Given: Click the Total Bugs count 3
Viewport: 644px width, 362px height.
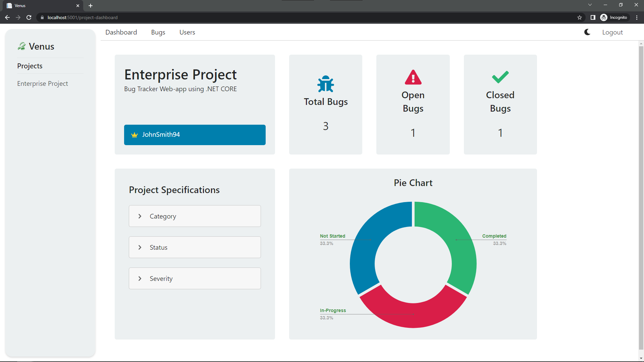Looking at the screenshot, I should pyautogui.click(x=326, y=126).
